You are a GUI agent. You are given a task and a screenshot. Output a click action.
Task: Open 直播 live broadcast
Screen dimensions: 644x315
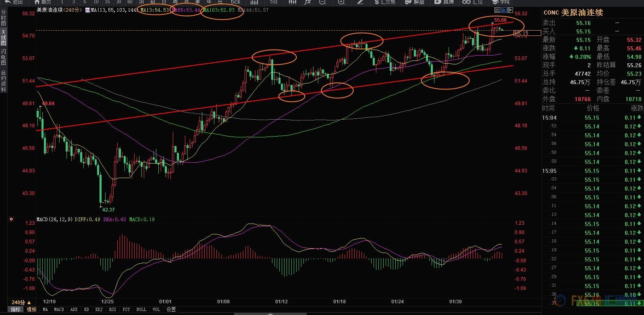(444, 2)
